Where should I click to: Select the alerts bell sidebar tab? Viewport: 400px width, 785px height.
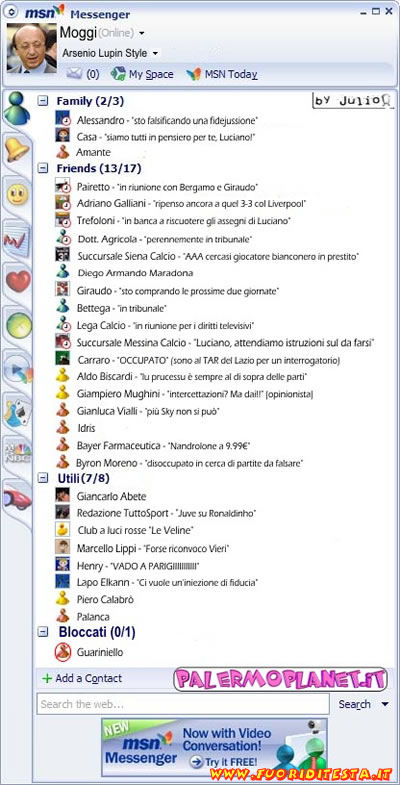point(17,149)
